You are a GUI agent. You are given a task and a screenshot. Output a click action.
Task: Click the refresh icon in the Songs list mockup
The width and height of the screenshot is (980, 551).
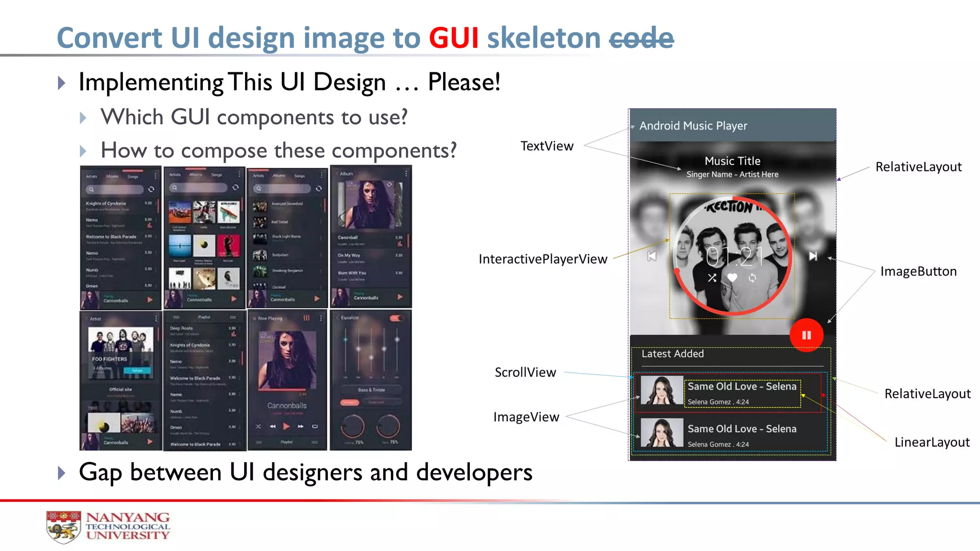pyautogui.click(x=151, y=189)
